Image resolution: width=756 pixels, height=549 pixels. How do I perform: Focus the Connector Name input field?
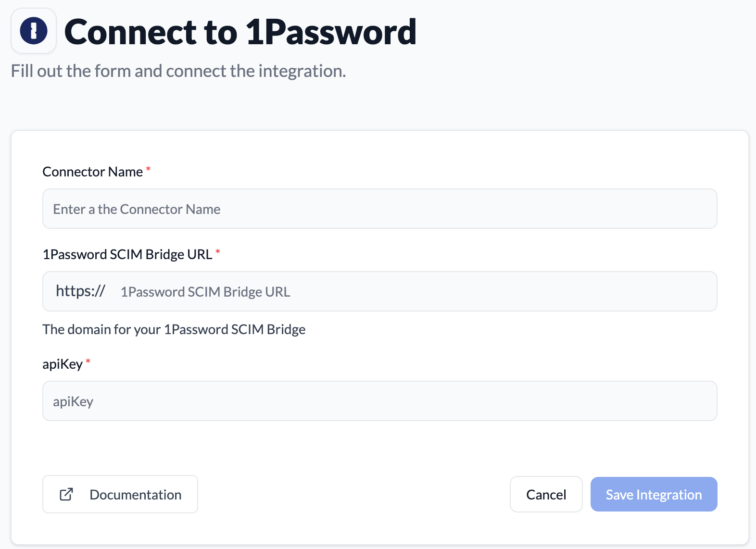379,209
